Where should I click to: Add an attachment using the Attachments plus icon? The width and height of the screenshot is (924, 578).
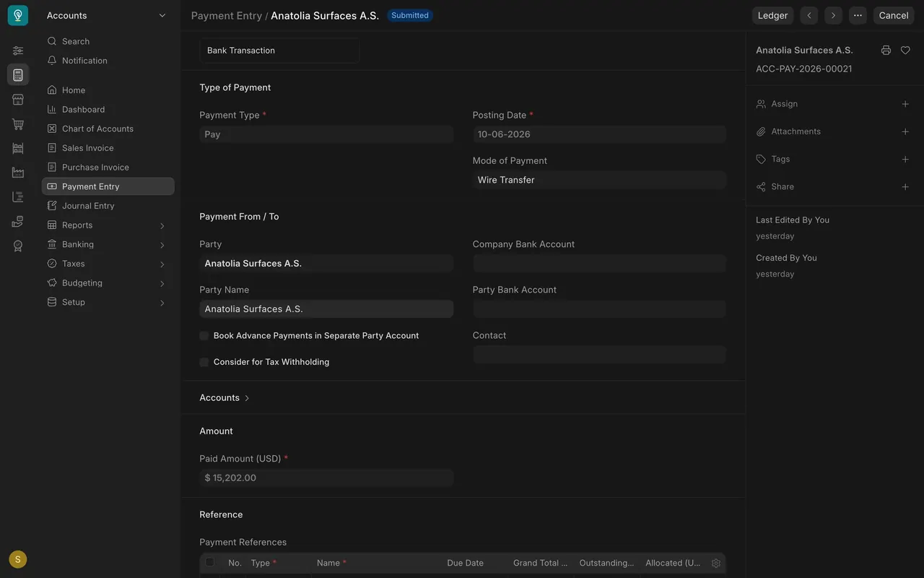tap(905, 131)
